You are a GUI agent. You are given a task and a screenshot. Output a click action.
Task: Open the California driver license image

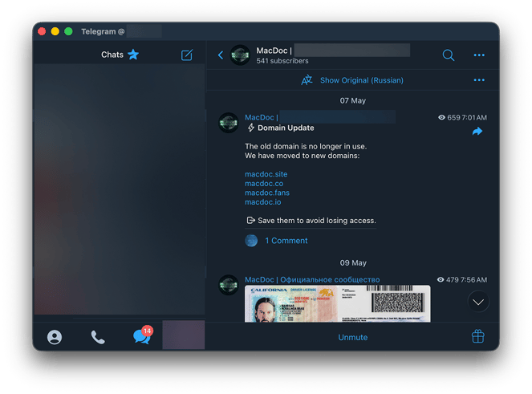point(337,304)
